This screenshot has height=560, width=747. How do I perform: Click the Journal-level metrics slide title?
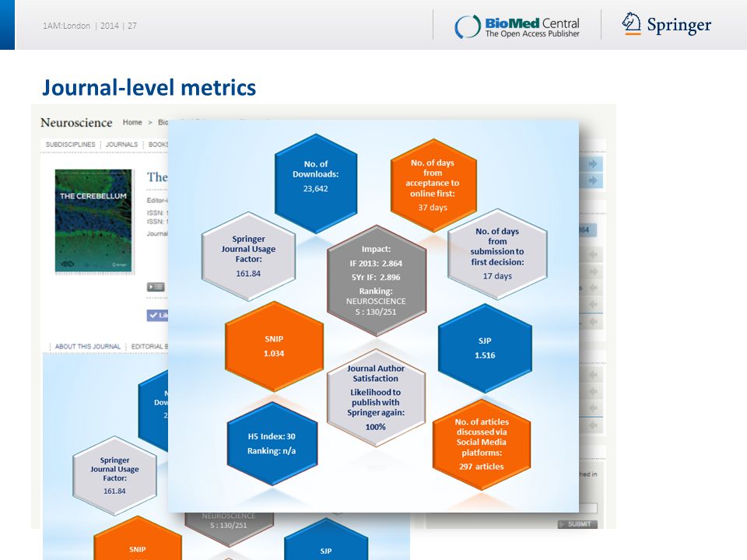coord(149,88)
